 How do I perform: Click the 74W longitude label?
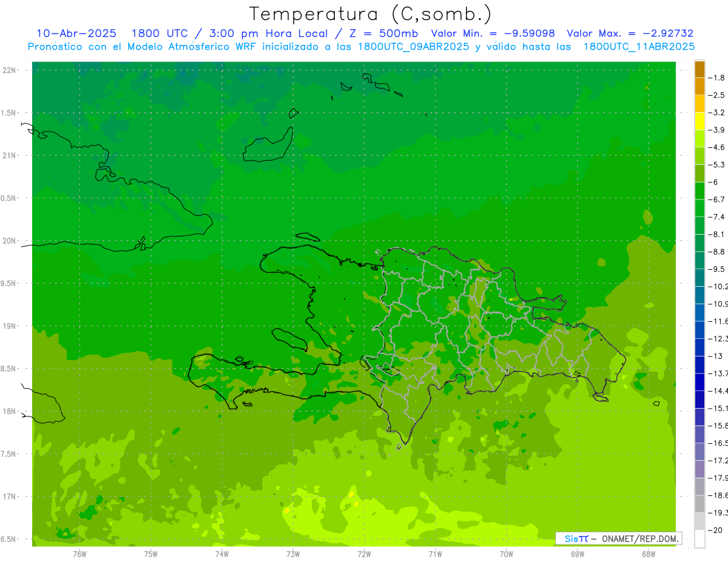pyautogui.click(x=222, y=554)
